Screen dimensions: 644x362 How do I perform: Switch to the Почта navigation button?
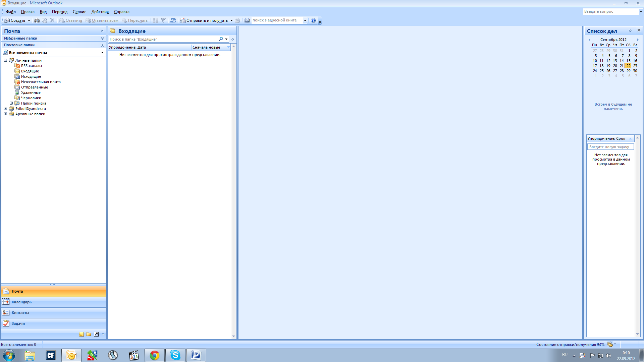pos(54,292)
